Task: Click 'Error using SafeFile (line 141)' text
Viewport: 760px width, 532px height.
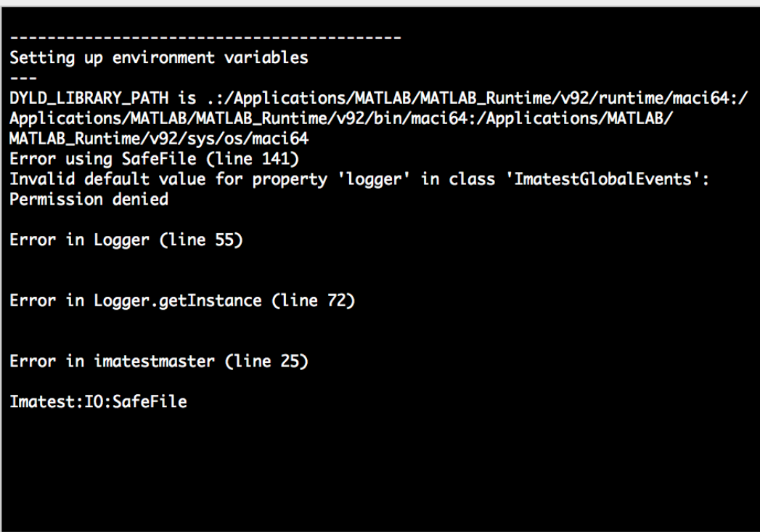Action: tap(154, 159)
